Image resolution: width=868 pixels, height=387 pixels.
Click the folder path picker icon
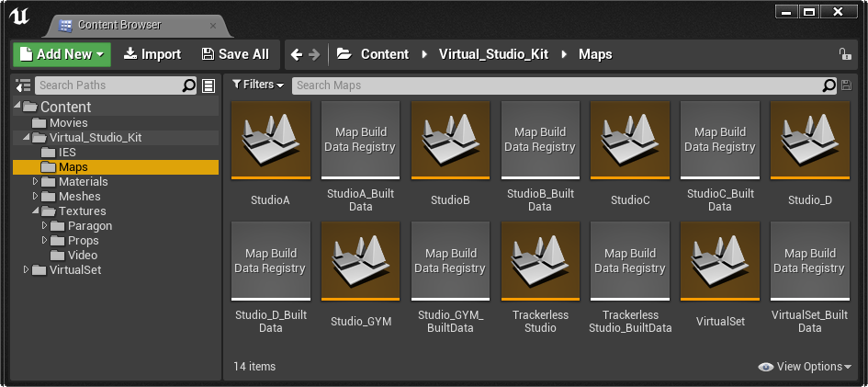(x=344, y=54)
